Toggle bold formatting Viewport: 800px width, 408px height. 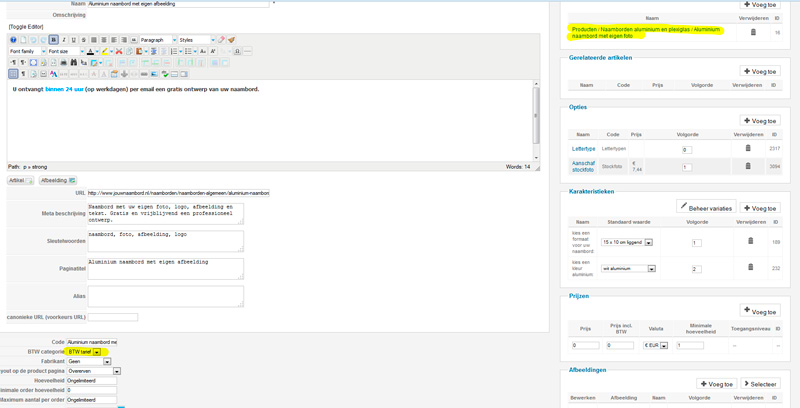54,40
